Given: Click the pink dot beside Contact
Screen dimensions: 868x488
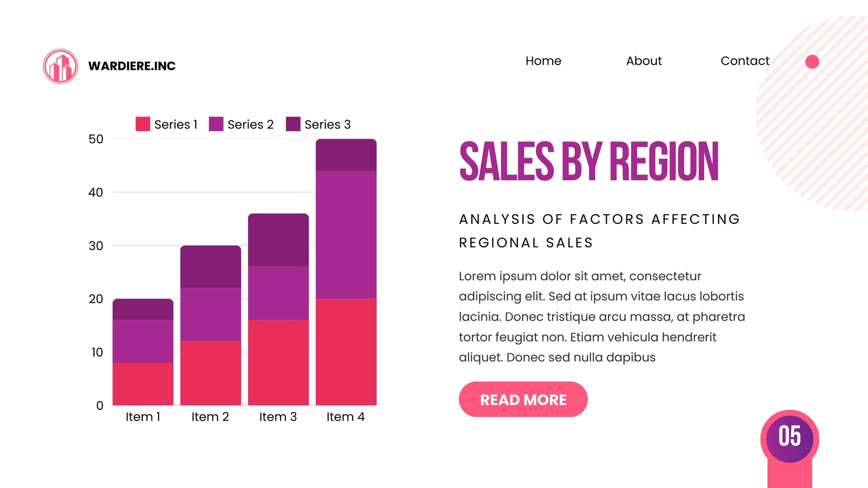Looking at the screenshot, I should point(812,62).
